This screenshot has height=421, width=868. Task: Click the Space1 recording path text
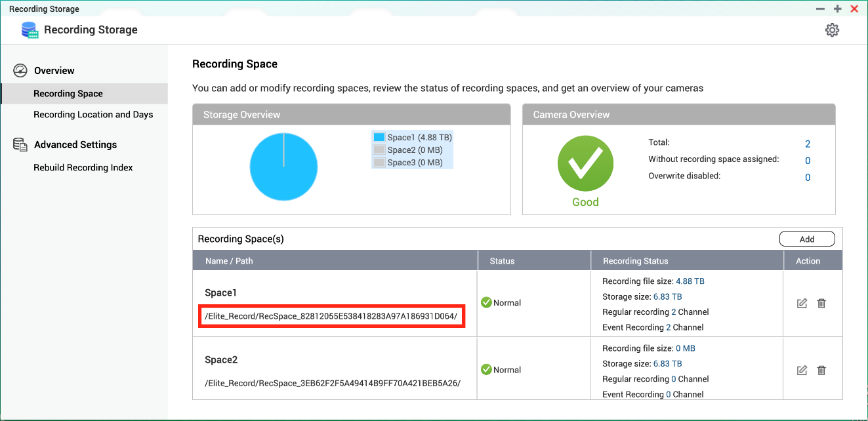coord(332,317)
